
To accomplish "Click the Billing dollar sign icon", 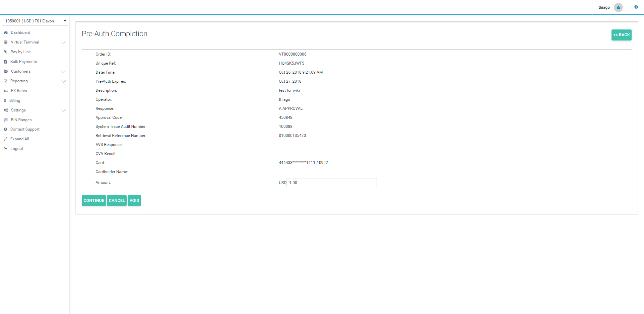I will click(x=5, y=101).
